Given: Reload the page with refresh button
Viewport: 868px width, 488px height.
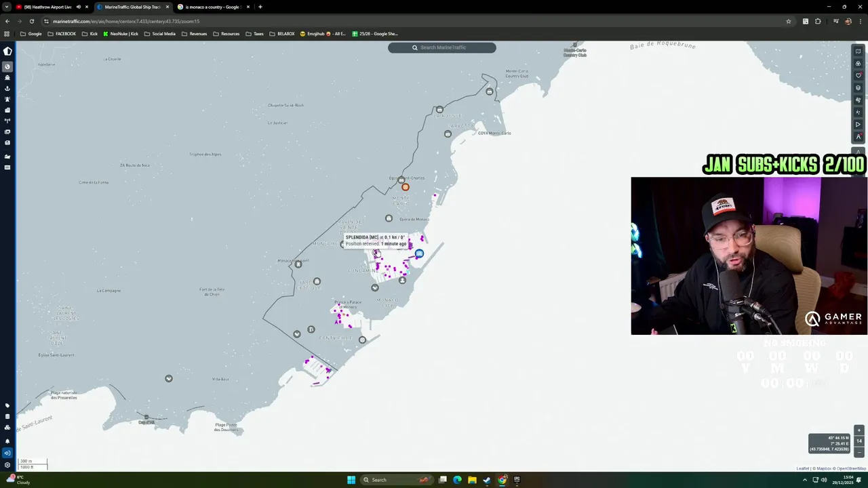Looking at the screenshot, I should point(31,21).
